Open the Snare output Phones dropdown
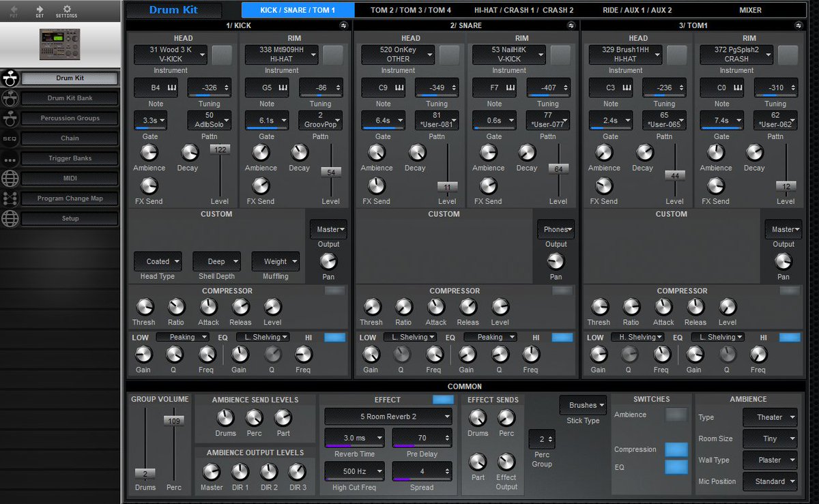Viewport: 819px width, 504px height. [556, 229]
